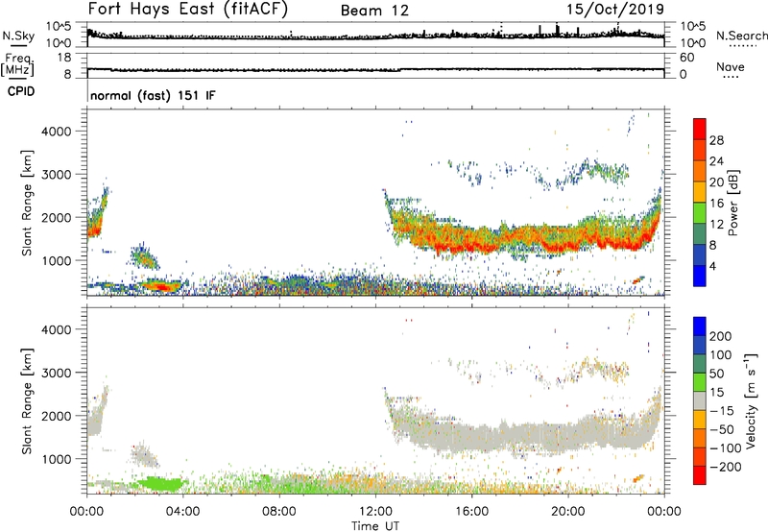The width and height of the screenshot is (768, 532).
Task: Click the '60' tick on the Nave axis
Action: click(x=687, y=58)
